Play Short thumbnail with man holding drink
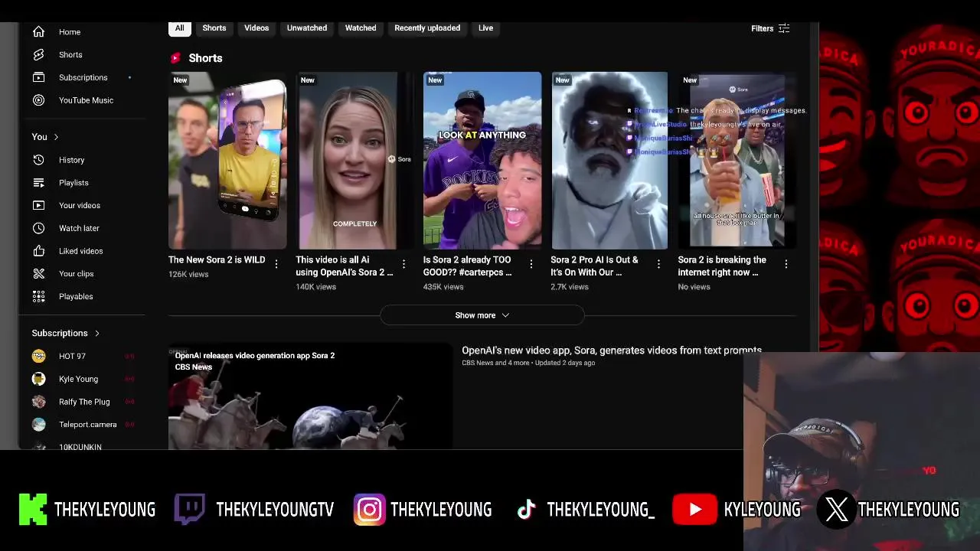Viewport: 980px width, 551px height. click(x=737, y=161)
